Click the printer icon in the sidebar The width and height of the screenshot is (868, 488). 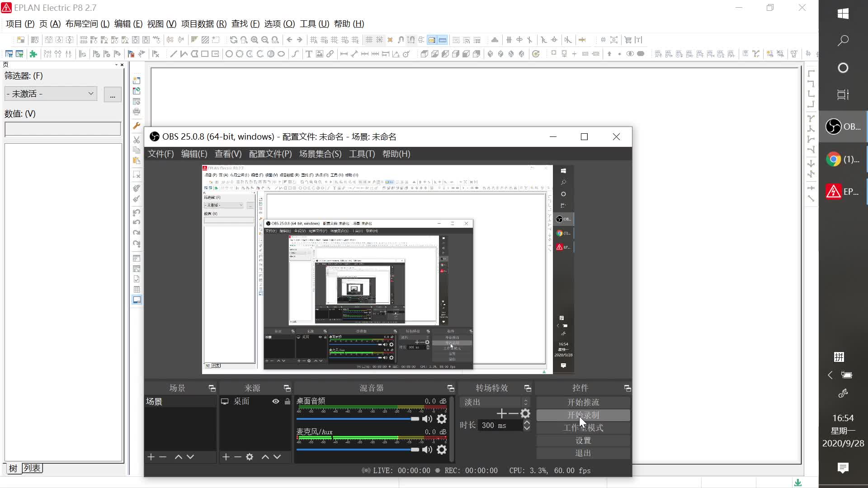[x=137, y=112]
